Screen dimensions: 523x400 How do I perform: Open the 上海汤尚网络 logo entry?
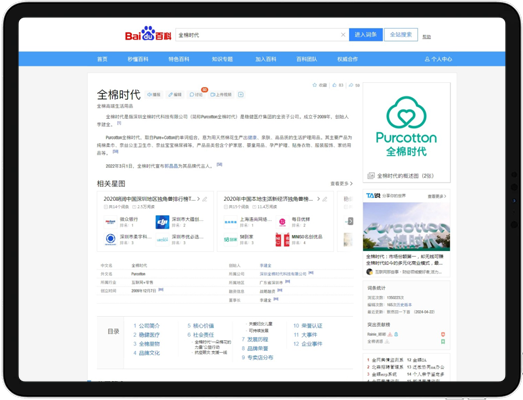click(230, 222)
